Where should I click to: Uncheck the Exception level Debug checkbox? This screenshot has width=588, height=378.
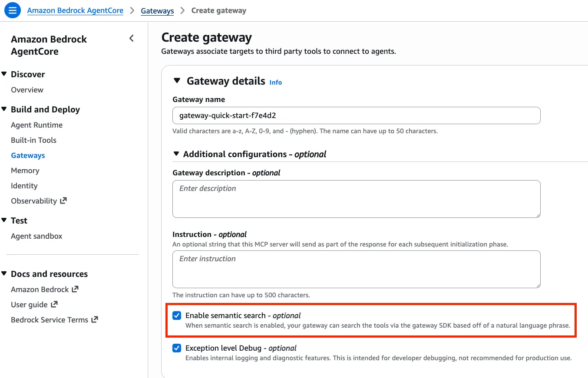pyautogui.click(x=177, y=348)
